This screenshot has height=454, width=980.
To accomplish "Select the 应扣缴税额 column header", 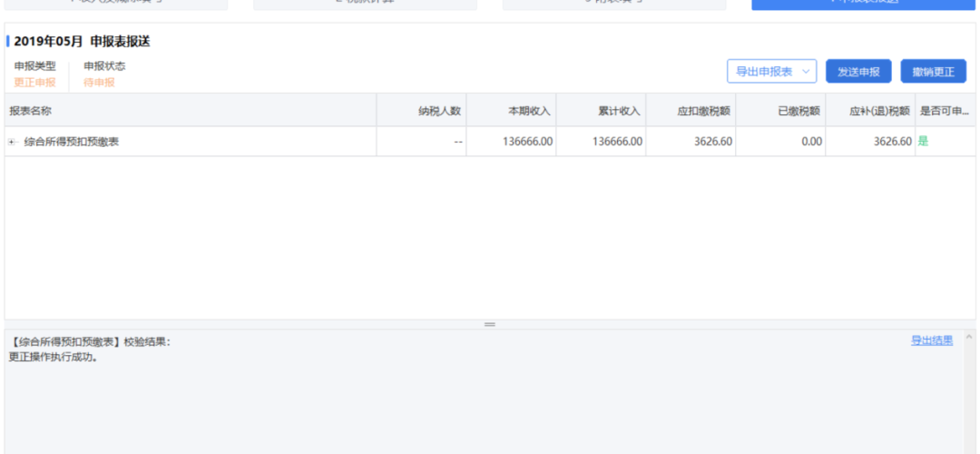I will pyautogui.click(x=704, y=111).
